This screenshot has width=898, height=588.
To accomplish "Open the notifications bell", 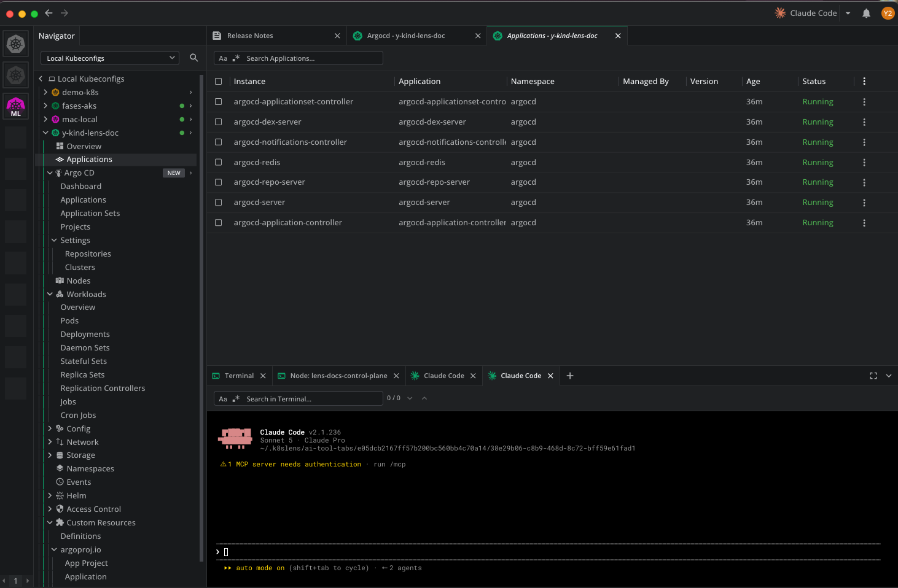I will point(866,13).
